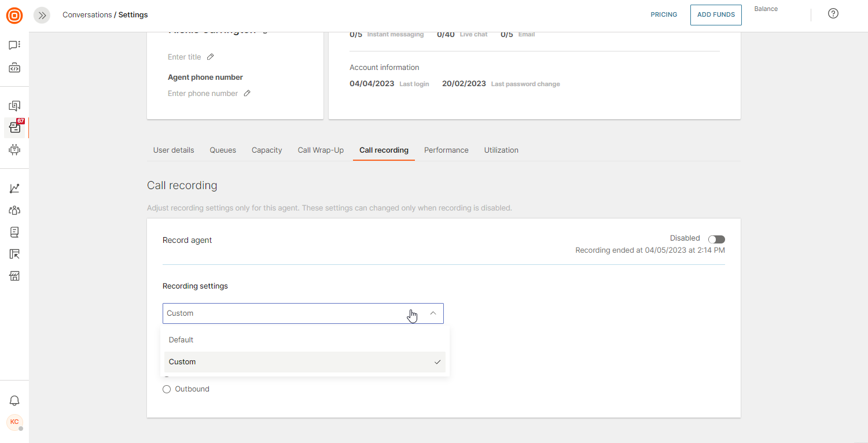Click the ADD FUNDS button
This screenshot has width=868, height=443.
[716, 15]
